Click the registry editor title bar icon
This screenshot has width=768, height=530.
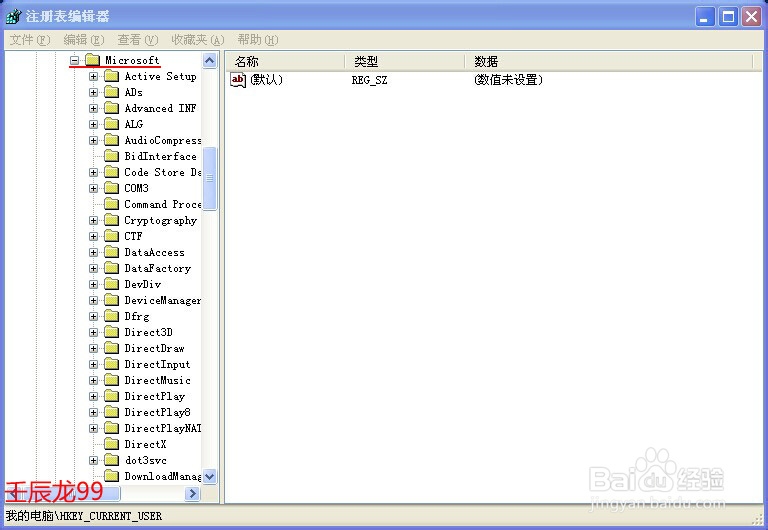(x=13, y=16)
